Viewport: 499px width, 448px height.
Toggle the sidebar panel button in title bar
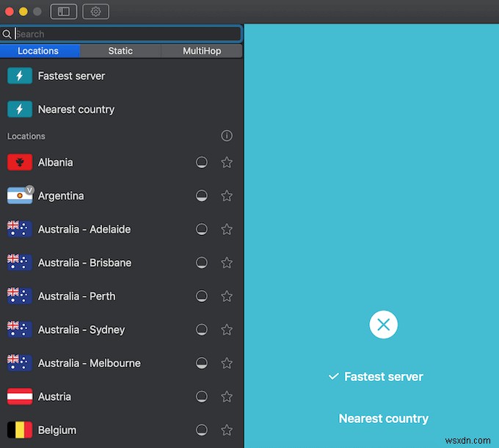64,12
